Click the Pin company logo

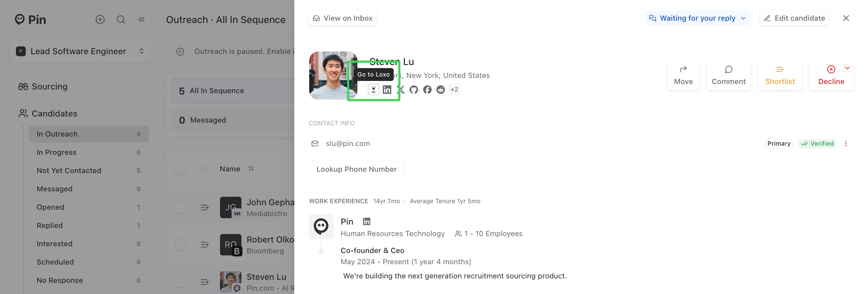321,227
